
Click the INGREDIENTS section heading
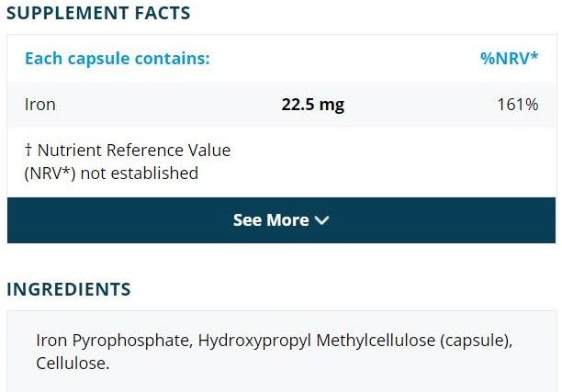pyautogui.click(x=69, y=289)
